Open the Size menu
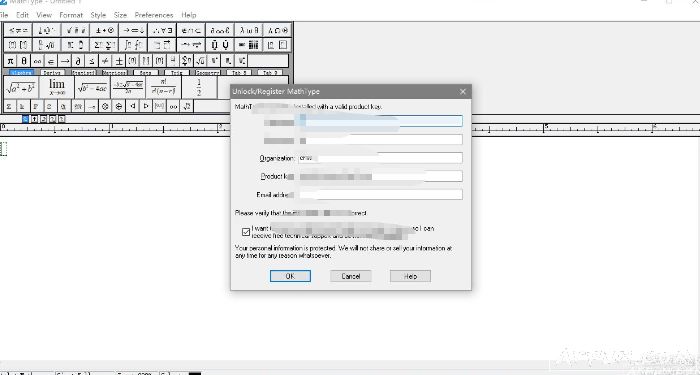This screenshot has width=700, height=375. (120, 15)
